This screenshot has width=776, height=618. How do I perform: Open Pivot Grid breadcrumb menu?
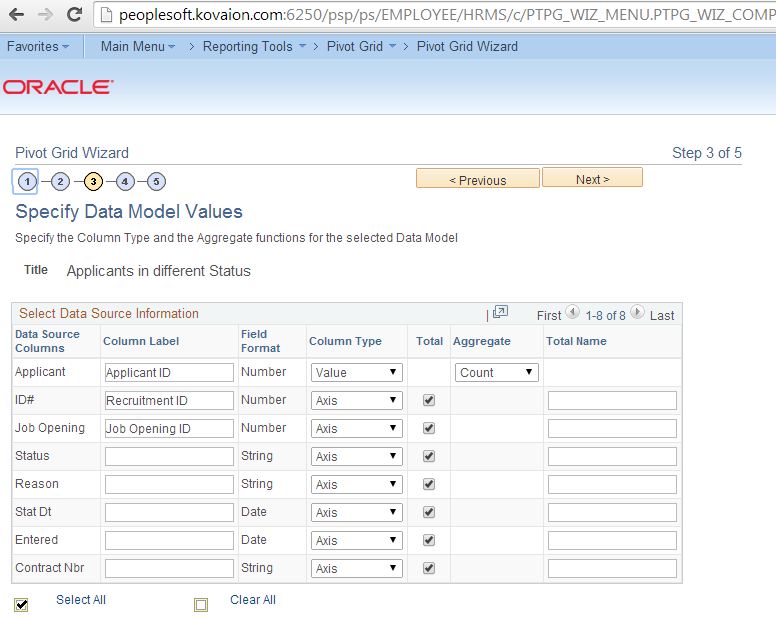361,47
